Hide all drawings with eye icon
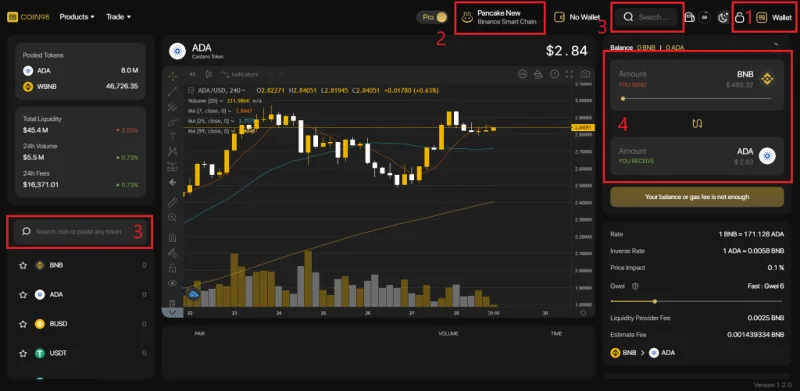Screen dimensions: 800x391 172,283
